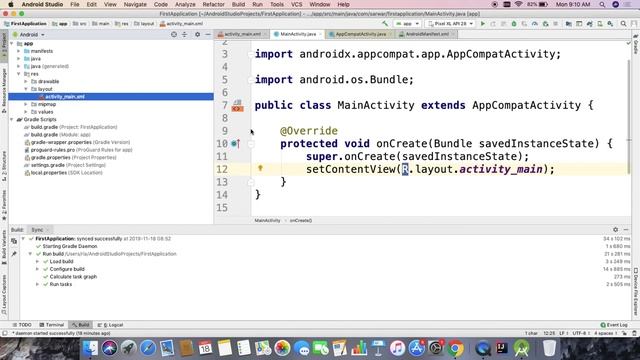Click the SDK Manager toolbar icon
The image size is (640, 360).
pyautogui.click(x=610, y=24)
